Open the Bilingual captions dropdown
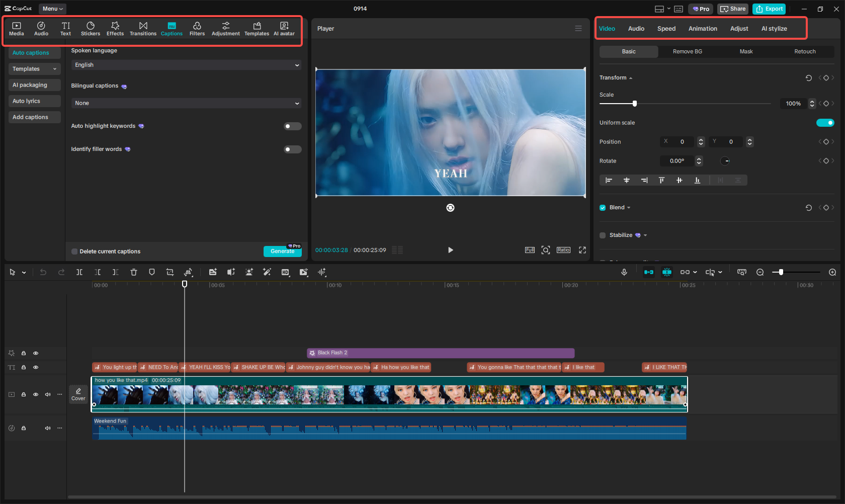 186,103
